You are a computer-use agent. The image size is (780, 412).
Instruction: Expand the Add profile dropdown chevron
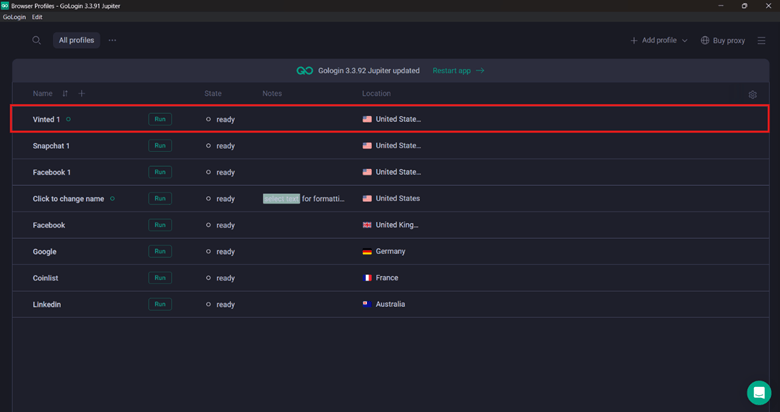pyautogui.click(x=684, y=41)
